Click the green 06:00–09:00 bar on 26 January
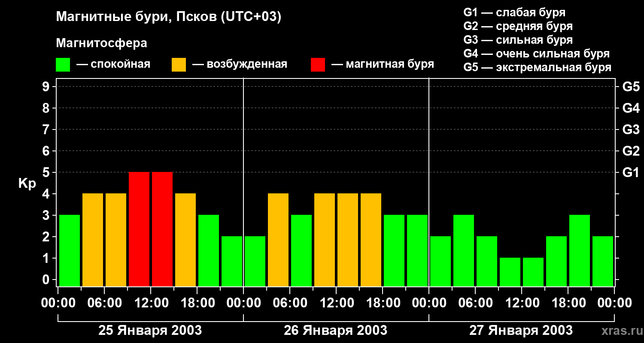Screen dimensions: 644x343 coord(301,250)
